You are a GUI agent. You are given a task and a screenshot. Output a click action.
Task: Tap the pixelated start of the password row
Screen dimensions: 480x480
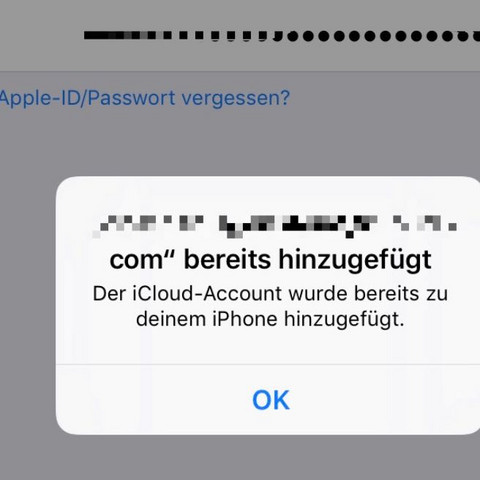tap(127, 35)
